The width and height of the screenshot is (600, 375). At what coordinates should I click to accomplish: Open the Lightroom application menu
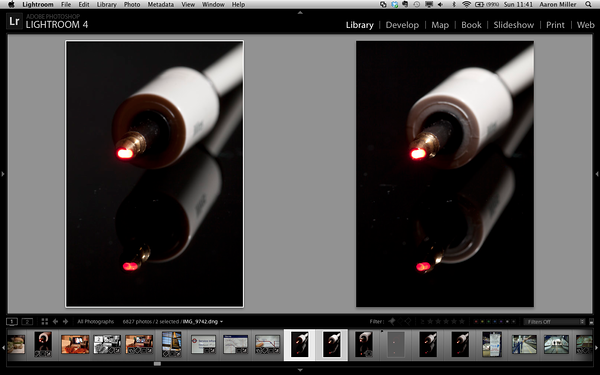38,5
